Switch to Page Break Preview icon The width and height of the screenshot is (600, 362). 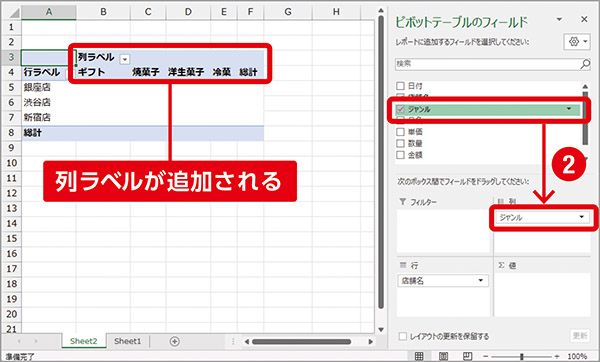click(467, 356)
